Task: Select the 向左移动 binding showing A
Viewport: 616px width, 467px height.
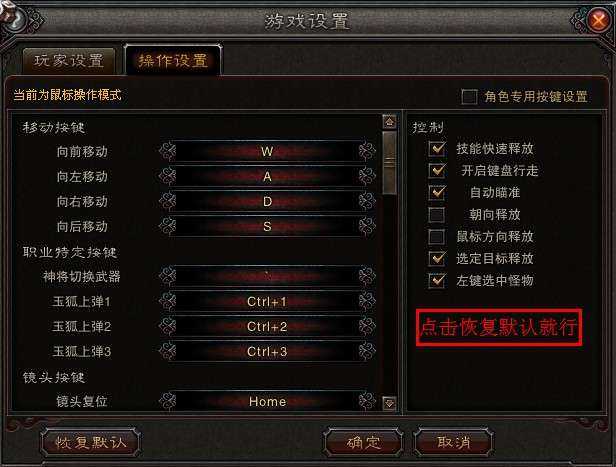Action: (267, 176)
